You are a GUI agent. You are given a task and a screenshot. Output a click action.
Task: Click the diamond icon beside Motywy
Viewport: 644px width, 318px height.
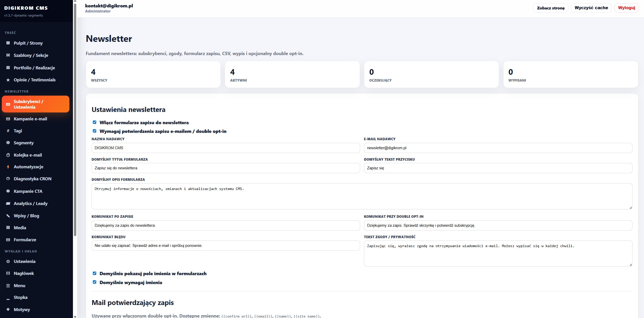pyautogui.click(x=8, y=309)
